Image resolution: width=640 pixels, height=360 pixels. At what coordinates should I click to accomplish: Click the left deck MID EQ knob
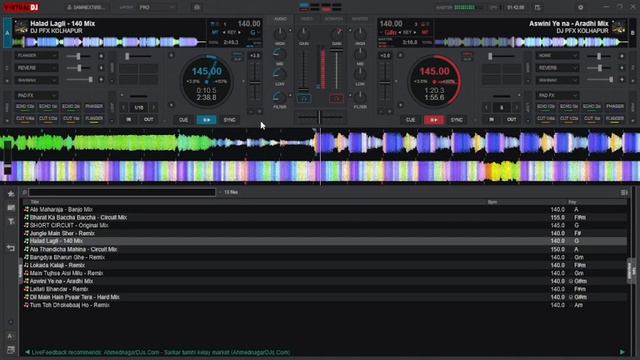[x=280, y=54]
